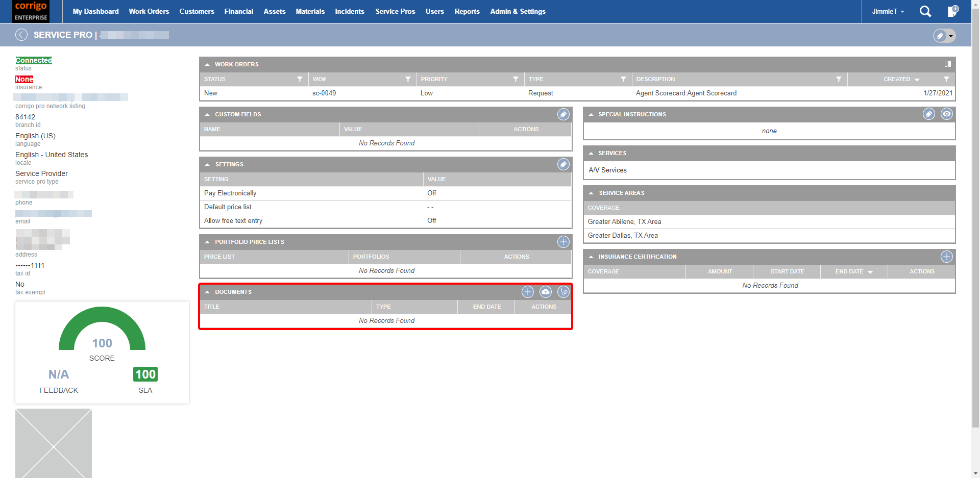The image size is (980, 478).
Task: Click Pay Electronically setting row
Action: coord(385,193)
